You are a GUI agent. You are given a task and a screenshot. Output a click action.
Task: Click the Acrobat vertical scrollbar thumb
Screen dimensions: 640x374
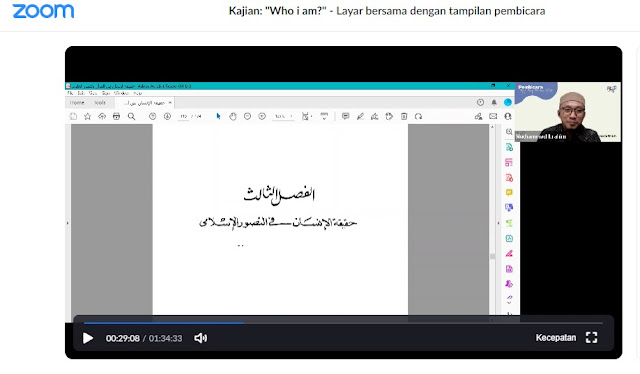(x=492, y=256)
